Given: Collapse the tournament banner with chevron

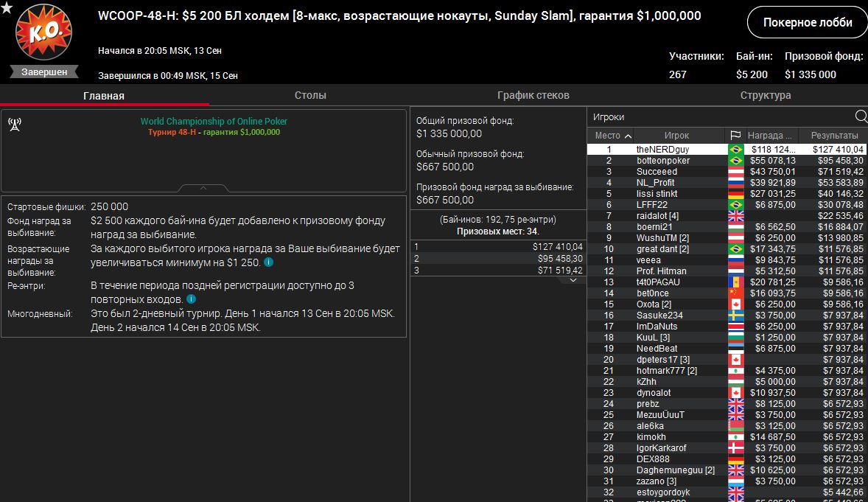Looking at the screenshot, I should pyautogui.click(x=203, y=188).
